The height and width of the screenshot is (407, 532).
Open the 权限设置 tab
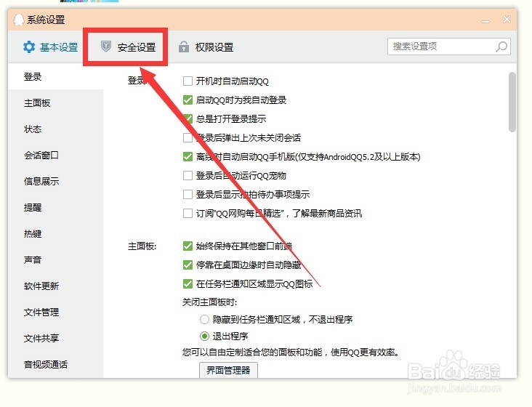206,47
